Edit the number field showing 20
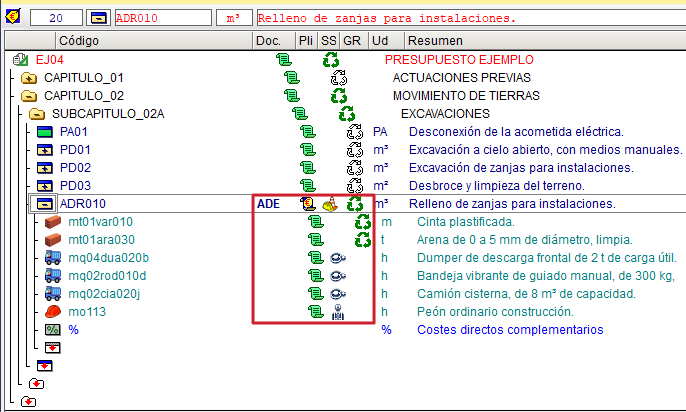 [56, 18]
